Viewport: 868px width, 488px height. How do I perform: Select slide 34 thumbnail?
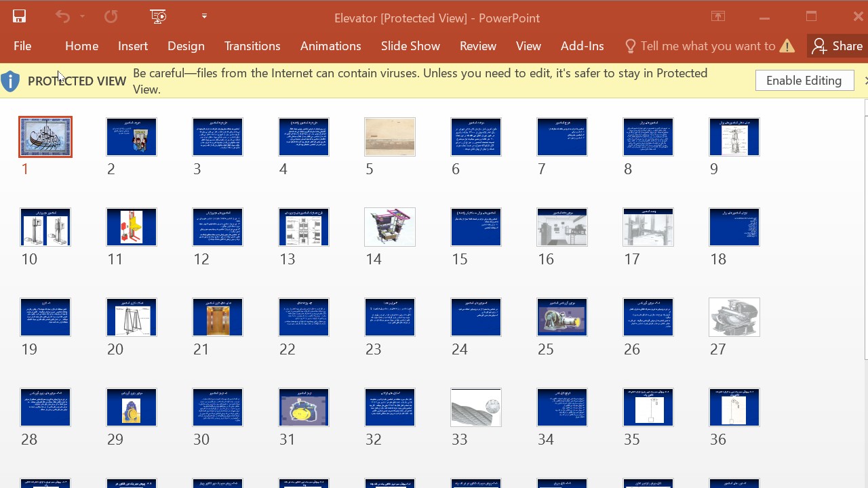(562, 407)
